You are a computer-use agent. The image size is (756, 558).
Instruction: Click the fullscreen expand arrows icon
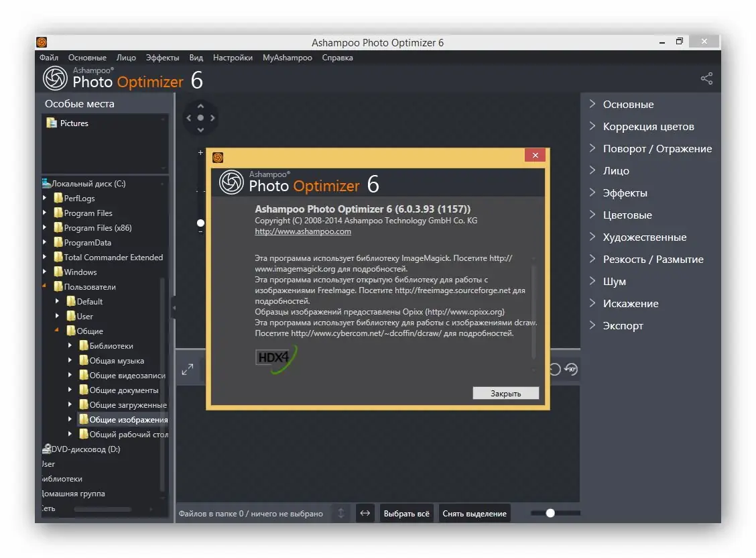coord(188,370)
